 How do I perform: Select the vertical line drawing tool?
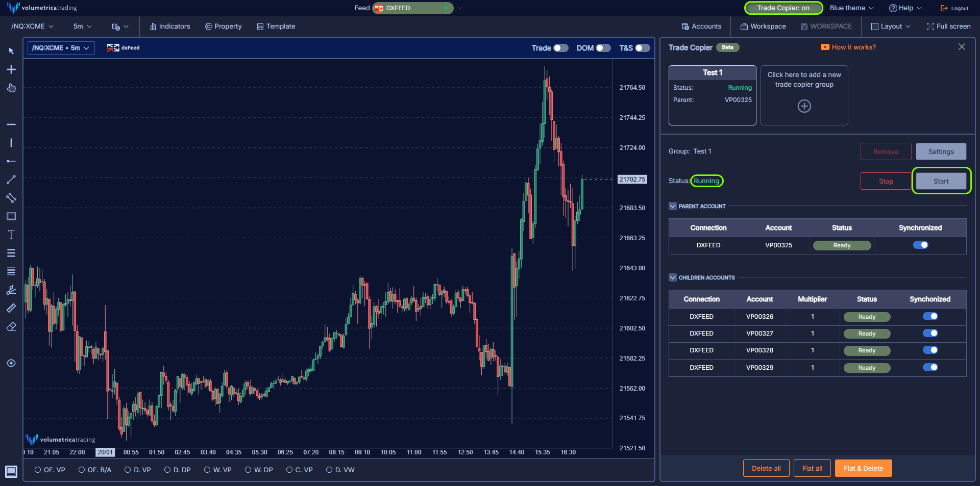(x=11, y=143)
